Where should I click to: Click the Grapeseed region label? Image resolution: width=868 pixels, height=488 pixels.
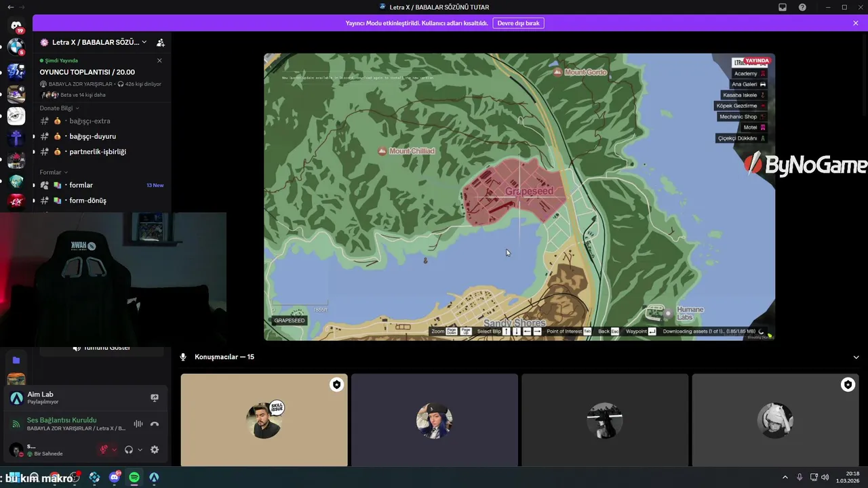(x=530, y=191)
